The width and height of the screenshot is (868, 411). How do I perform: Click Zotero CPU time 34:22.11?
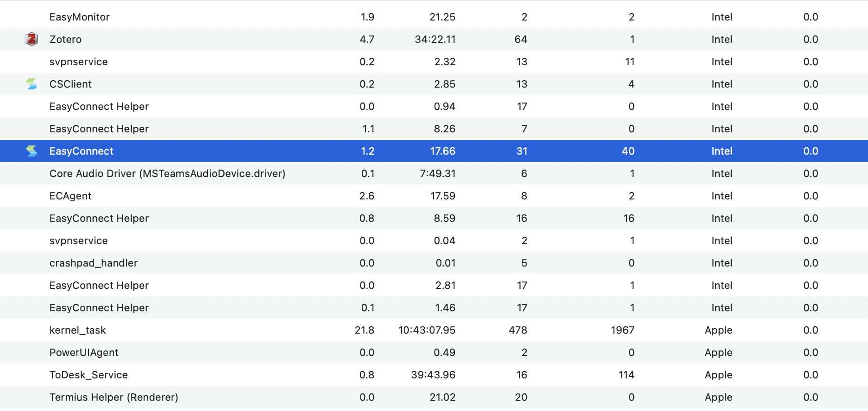point(435,39)
